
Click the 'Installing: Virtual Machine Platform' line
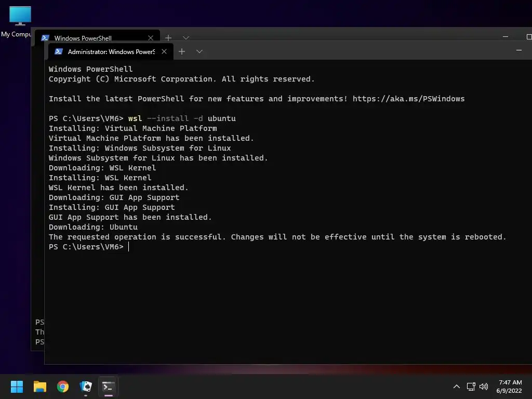pos(132,128)
